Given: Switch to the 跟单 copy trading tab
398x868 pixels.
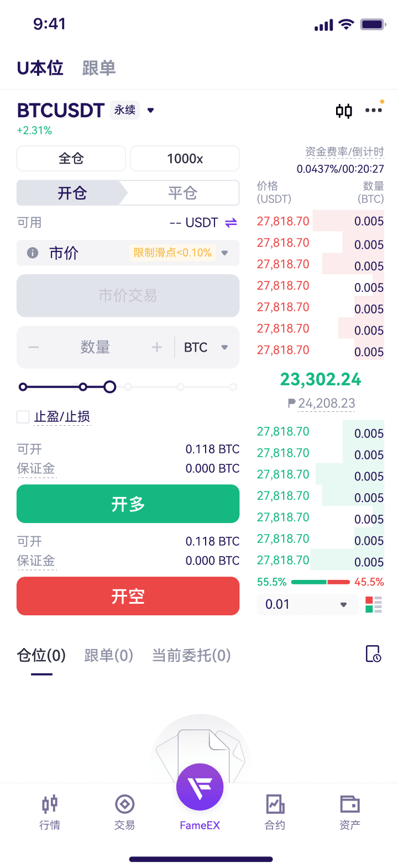Looking at the screenshot, I should 99,68.
